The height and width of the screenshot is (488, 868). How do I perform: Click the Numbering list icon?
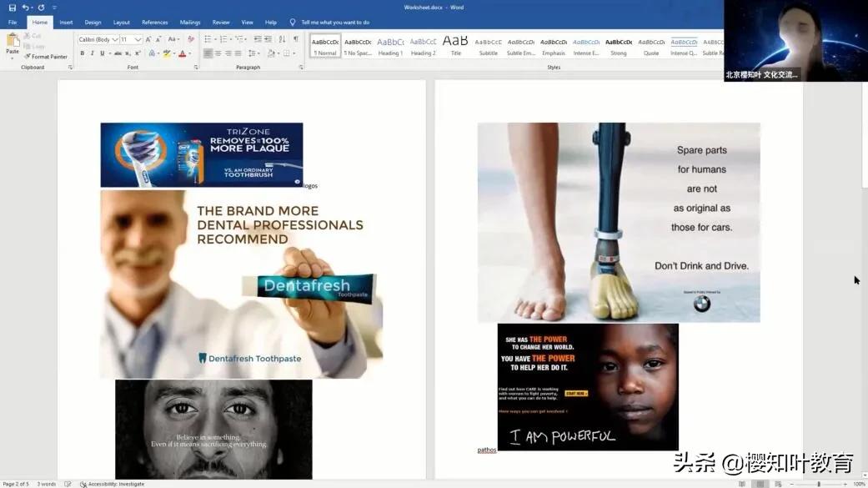point(223,38)
